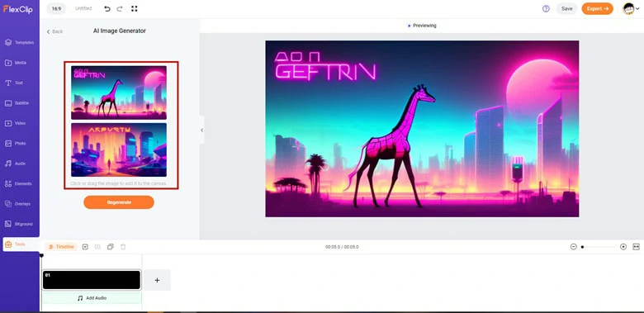Expand the user avatar account menu
Screen dimensions: 644x313
631,8
